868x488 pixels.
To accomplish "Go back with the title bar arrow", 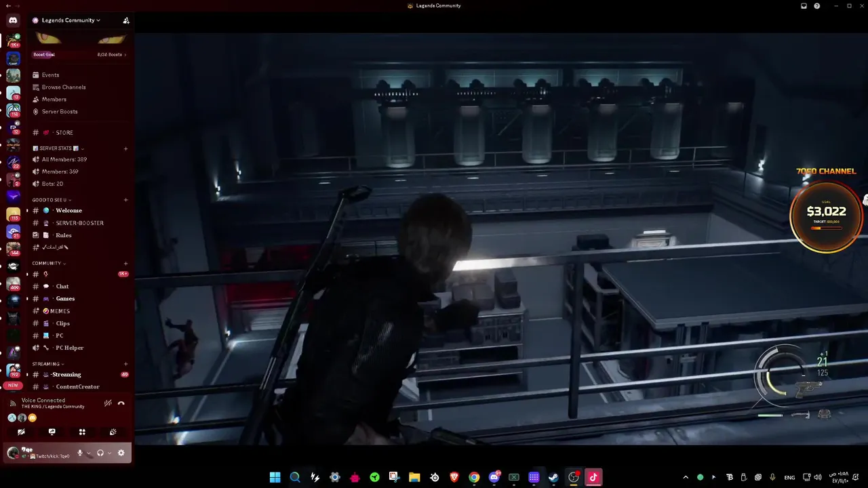I will (7, 5).
